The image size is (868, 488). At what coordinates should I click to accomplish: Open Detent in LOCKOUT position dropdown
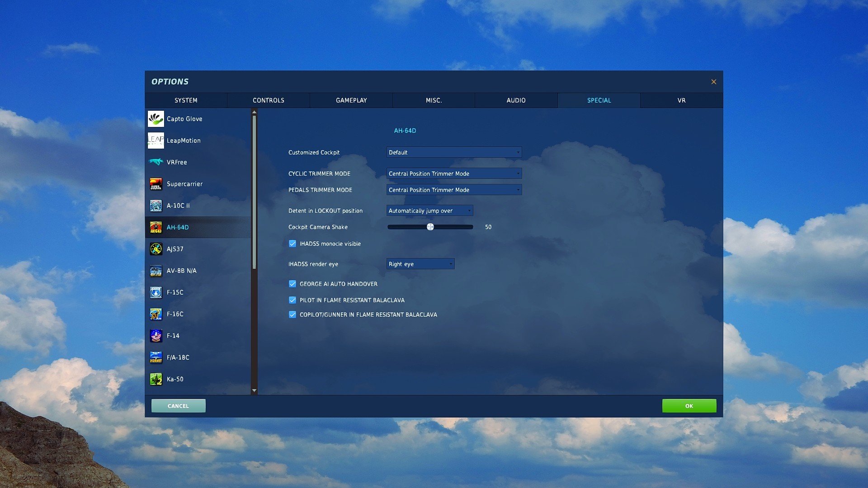click(429, 211)
